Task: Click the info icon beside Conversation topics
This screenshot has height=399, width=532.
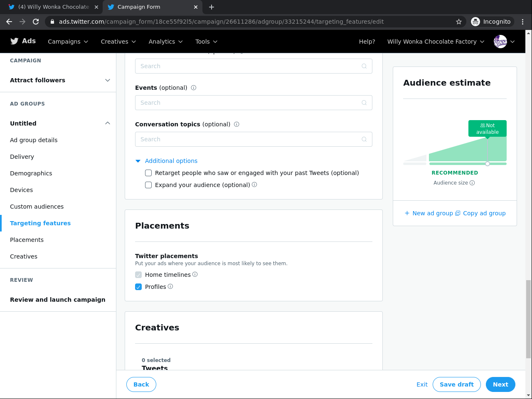Action: [236, 124]
